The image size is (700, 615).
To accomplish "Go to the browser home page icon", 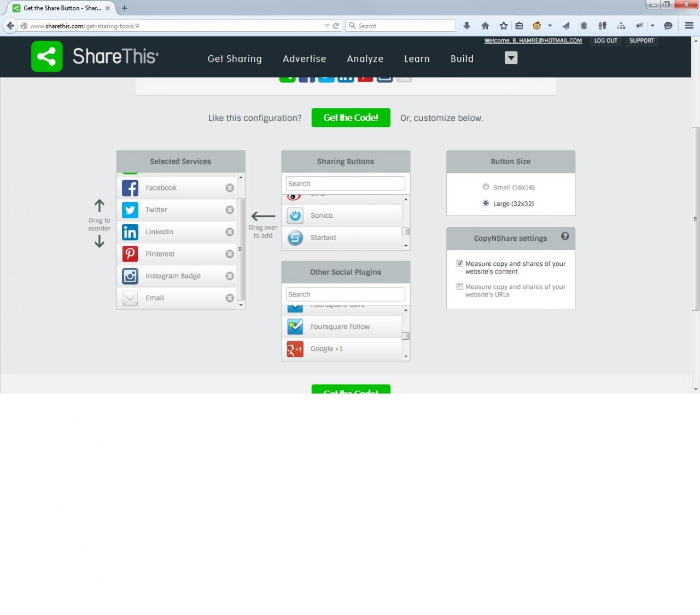I will tap(485, 26).
